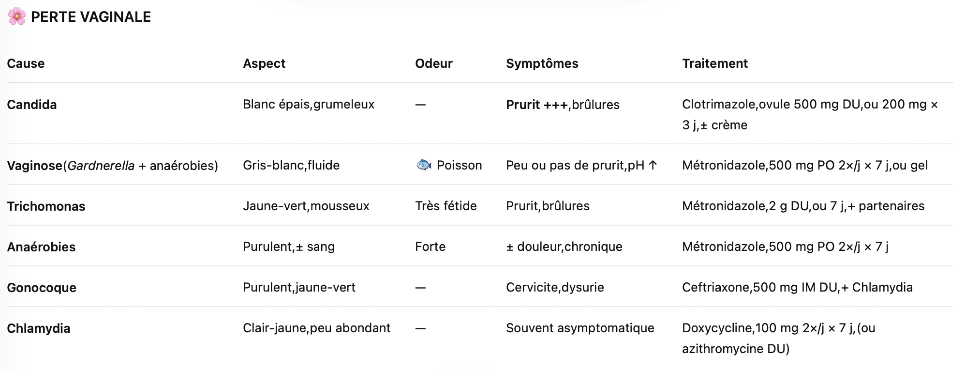
Task: Click the Symptômes column header
Action: [x=542, y=63]
